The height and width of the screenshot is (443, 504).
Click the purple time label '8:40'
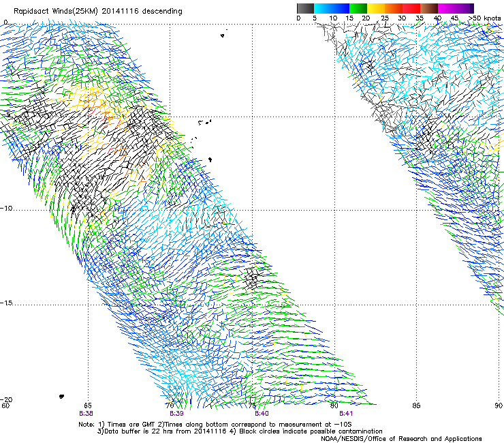[x=262, y=414]
